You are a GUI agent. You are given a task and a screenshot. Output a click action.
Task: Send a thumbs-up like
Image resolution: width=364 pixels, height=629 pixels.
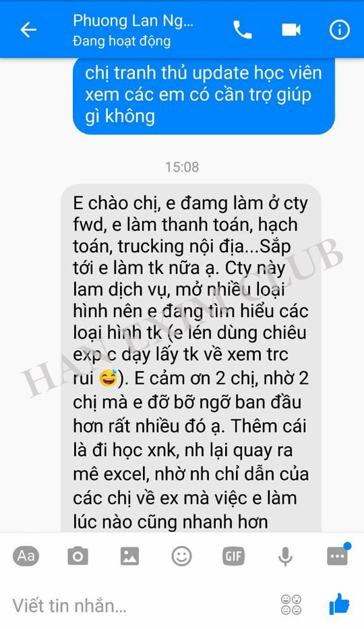pyautogui.click(x=339, y=605)
